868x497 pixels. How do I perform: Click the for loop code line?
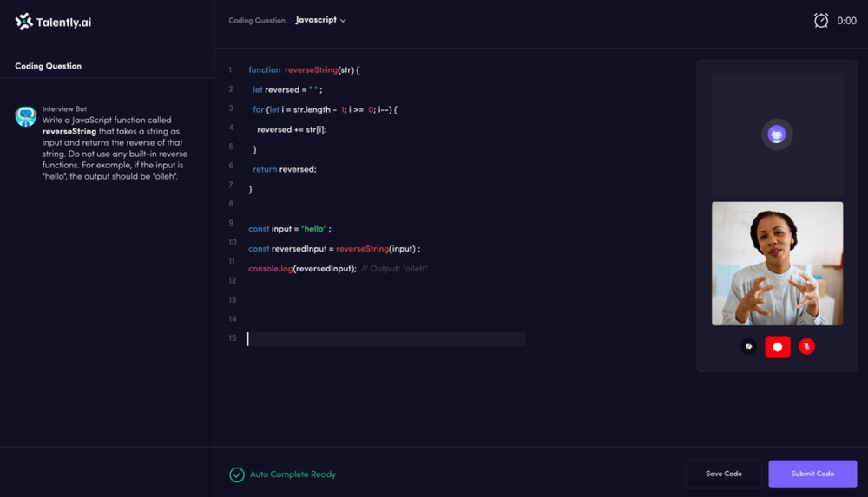(x=325, y=109)
